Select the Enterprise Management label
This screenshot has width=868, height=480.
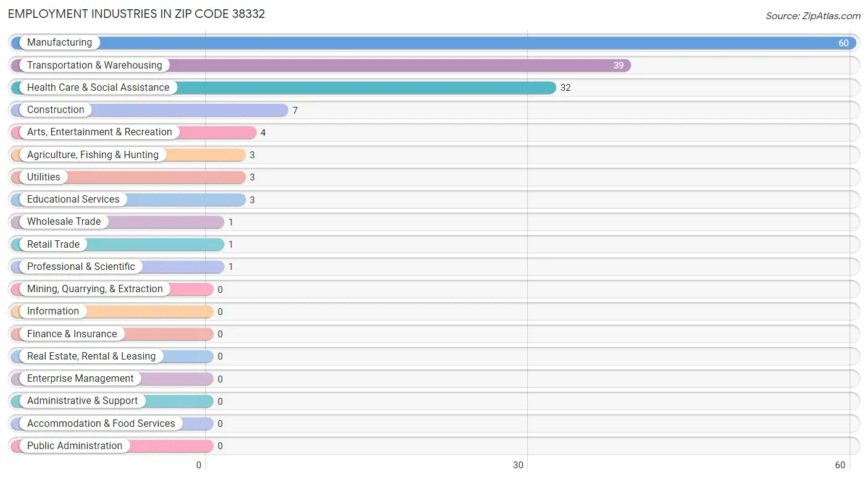coord(80,379)
